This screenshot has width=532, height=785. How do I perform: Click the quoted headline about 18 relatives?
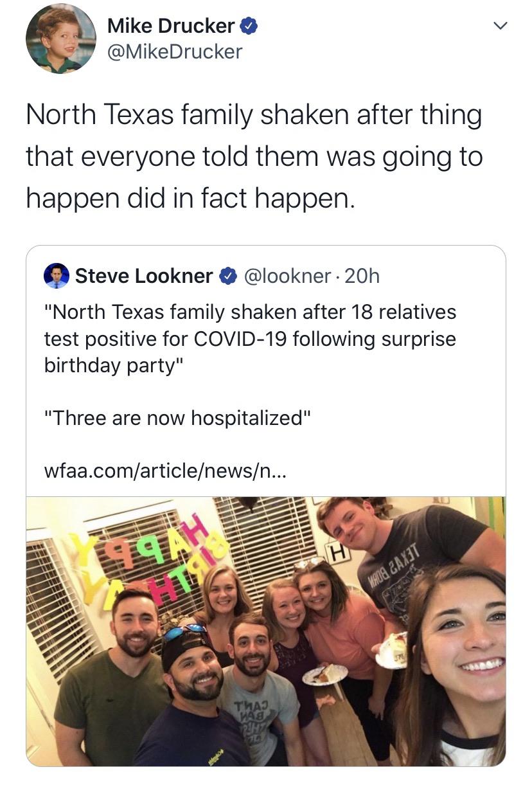(x=249, y=338)
